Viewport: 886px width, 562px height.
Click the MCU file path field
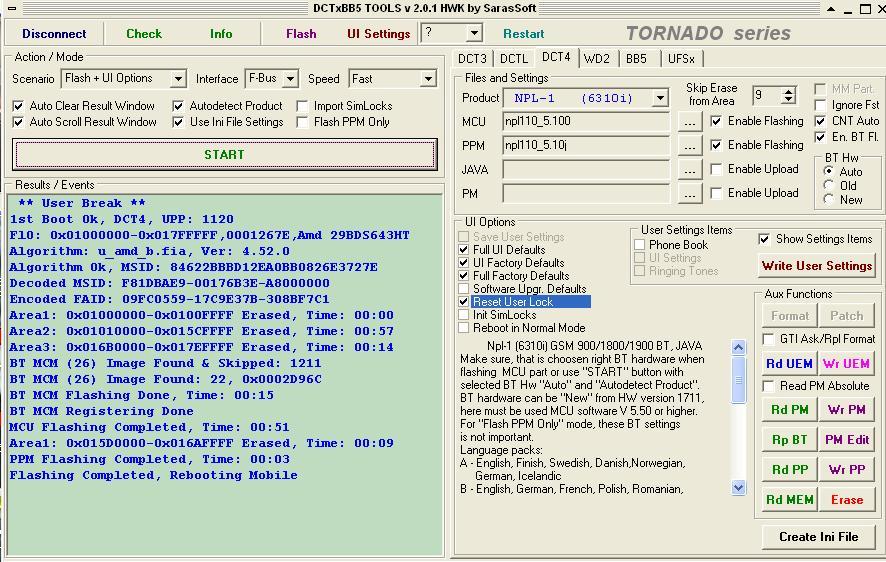(x=585, y=121)
